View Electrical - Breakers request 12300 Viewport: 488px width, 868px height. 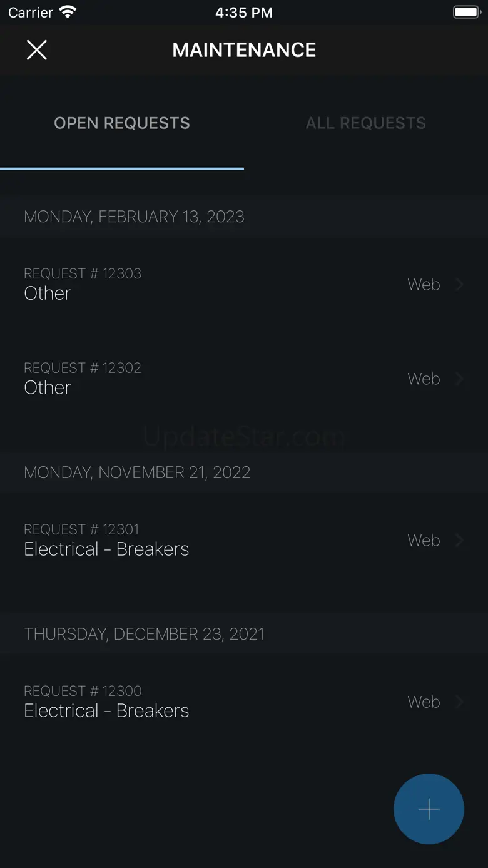tap(106, 710)
